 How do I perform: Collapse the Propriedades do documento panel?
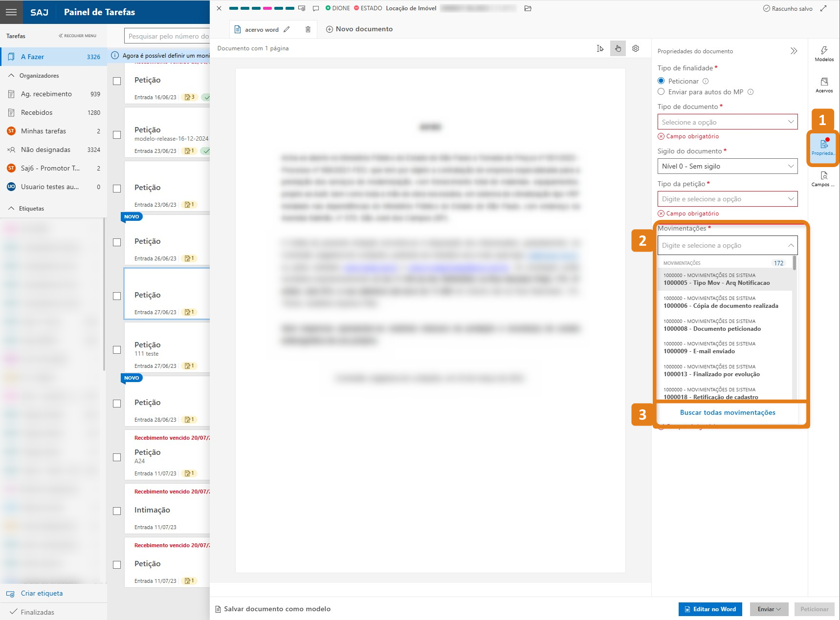(794, 50)
